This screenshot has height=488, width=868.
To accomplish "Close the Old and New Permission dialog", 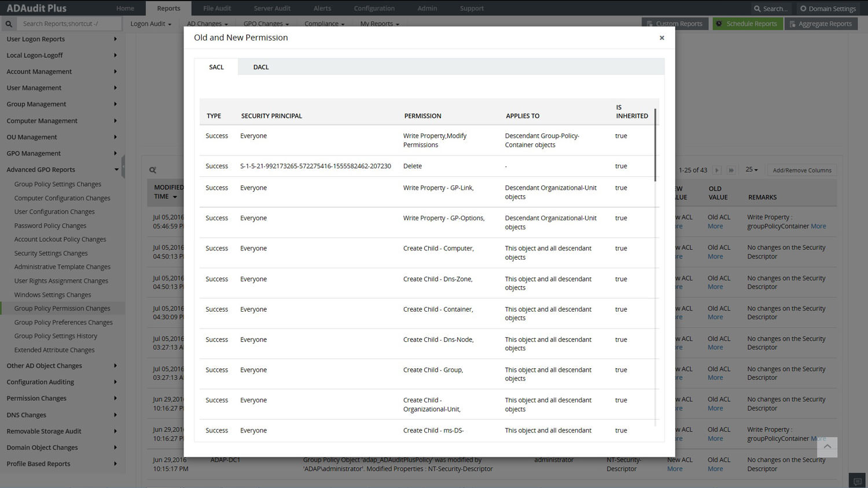I will pos(662,38).
